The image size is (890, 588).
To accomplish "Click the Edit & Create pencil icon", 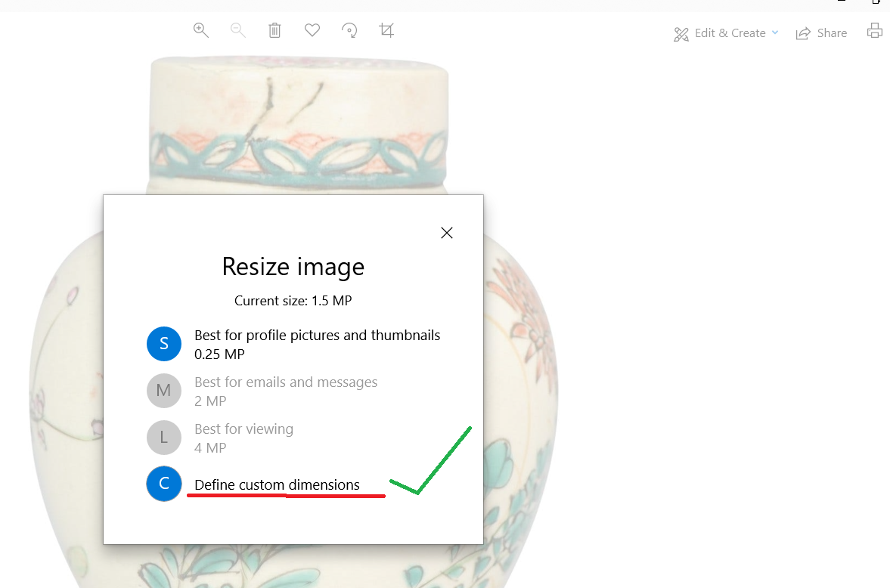I will (681, 34).
